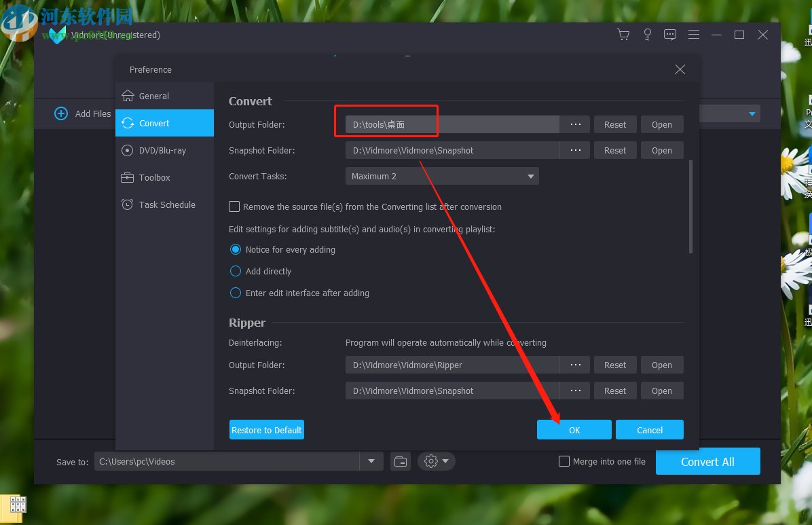Reset the Convert Snapshot Folder path

tap(615, 150)
